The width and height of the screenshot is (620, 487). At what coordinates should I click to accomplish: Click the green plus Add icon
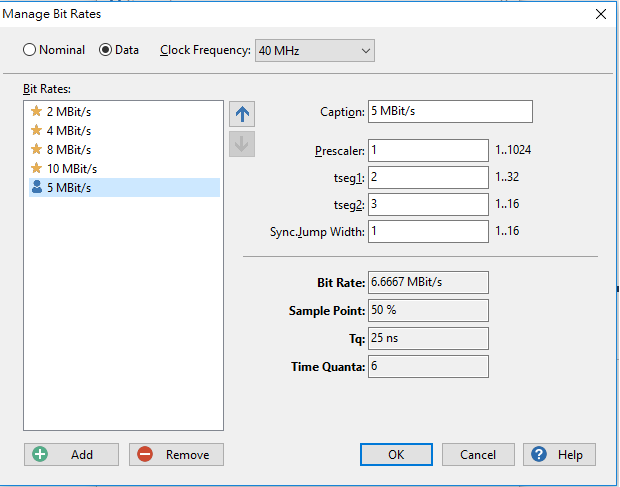pyautogui.click(x=40, y=454)
